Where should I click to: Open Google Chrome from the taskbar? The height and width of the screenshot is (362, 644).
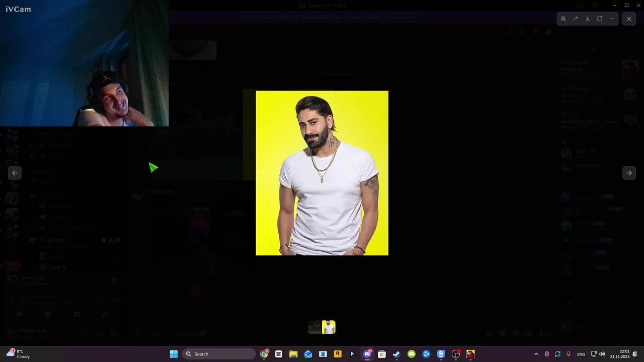(x=264, y=354)
